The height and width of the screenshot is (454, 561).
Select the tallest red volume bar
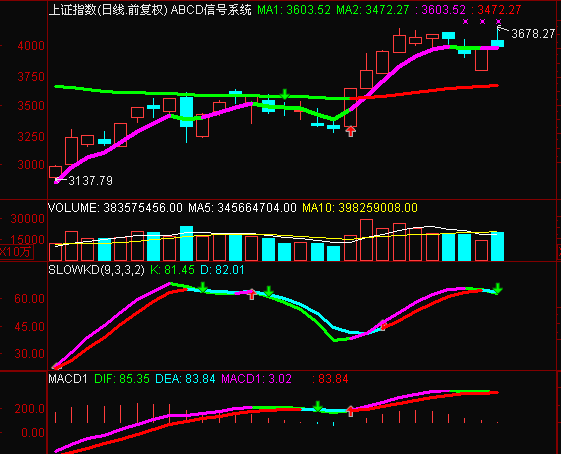[x=366, y=240]
